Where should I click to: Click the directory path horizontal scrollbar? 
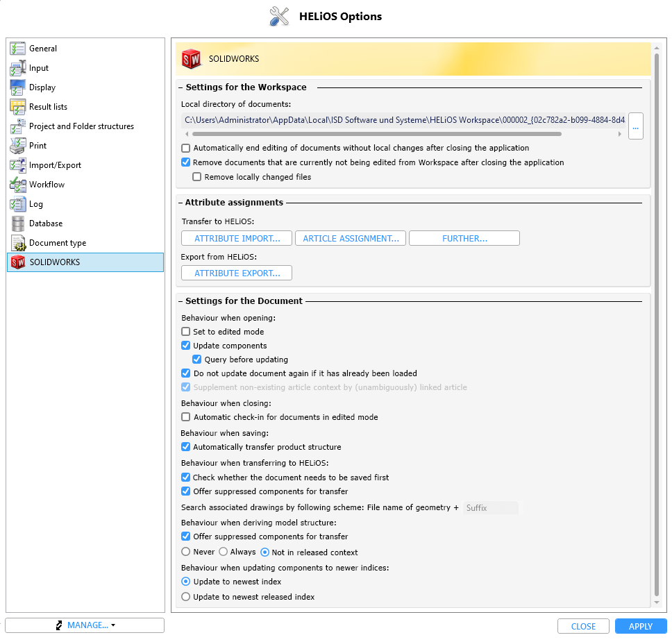click(x=377, y=134)
